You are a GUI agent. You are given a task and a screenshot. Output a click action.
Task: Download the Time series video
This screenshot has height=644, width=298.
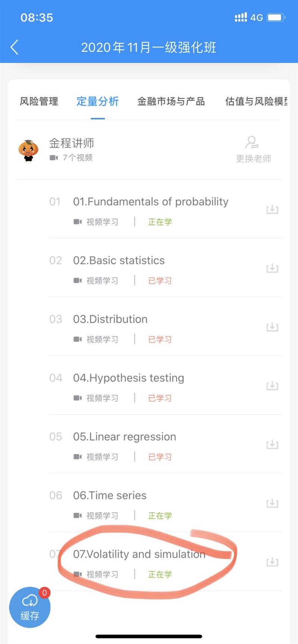272,503
